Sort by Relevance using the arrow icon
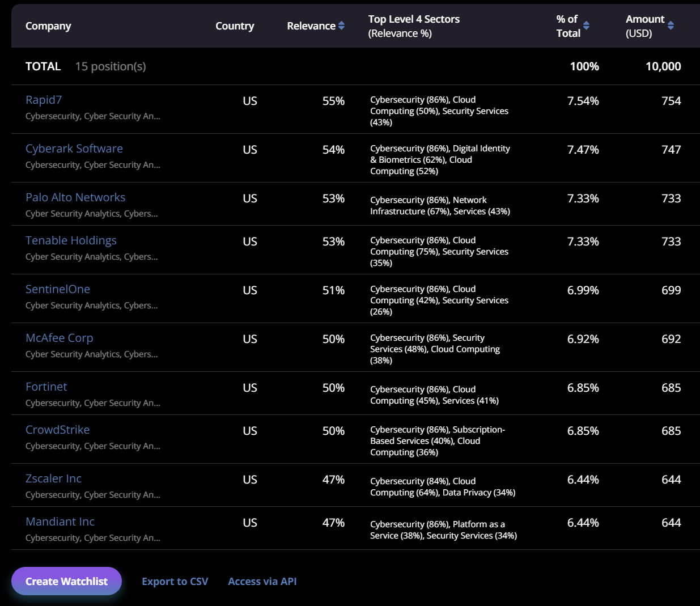This screenshot has width=700, height=606. pos(341,26)
